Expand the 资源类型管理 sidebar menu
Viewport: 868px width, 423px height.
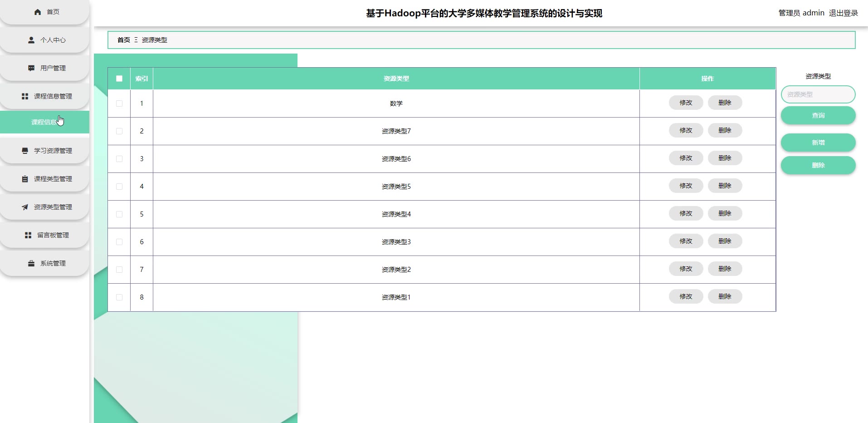(x=44, y=207)
